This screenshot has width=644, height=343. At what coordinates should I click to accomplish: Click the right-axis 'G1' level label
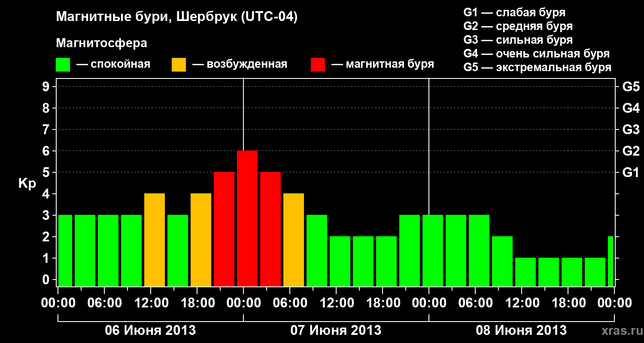(631, 172)
